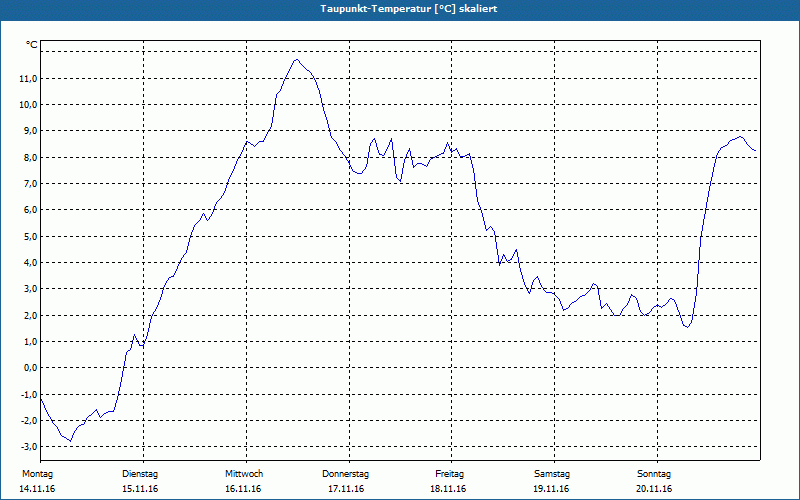Click the Montag day label

coord(37,474)
